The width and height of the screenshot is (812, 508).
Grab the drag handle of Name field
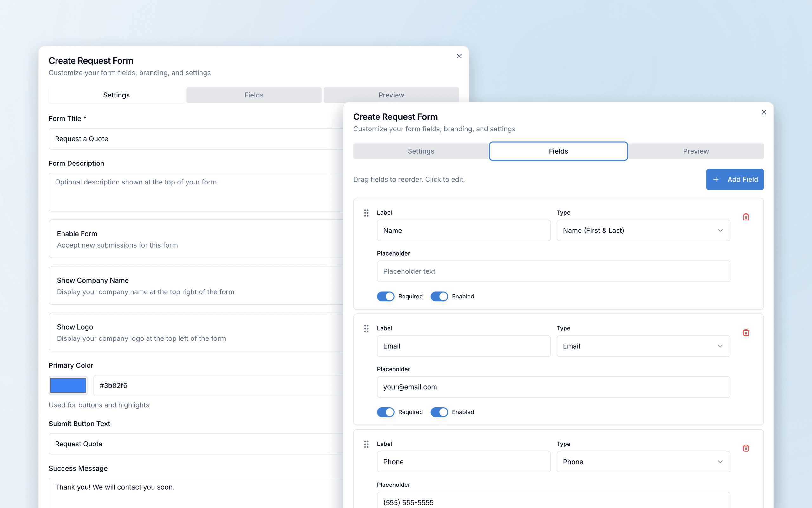(366, 213)
